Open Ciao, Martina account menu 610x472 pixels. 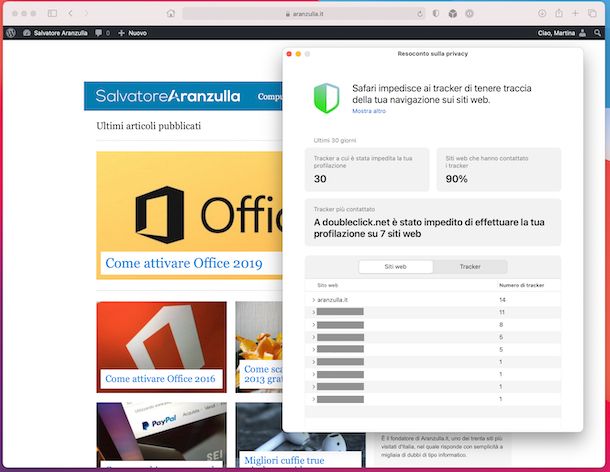pyautogui.click(x=556, y=33)
